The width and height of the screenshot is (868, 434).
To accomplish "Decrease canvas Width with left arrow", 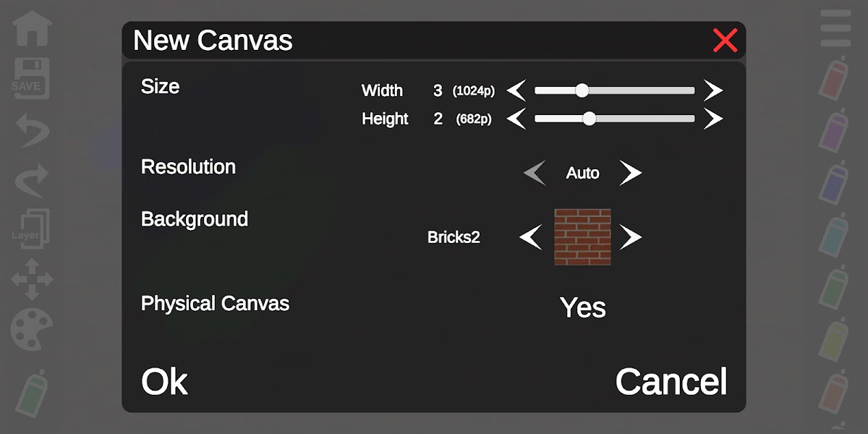I will coord(516,90).
